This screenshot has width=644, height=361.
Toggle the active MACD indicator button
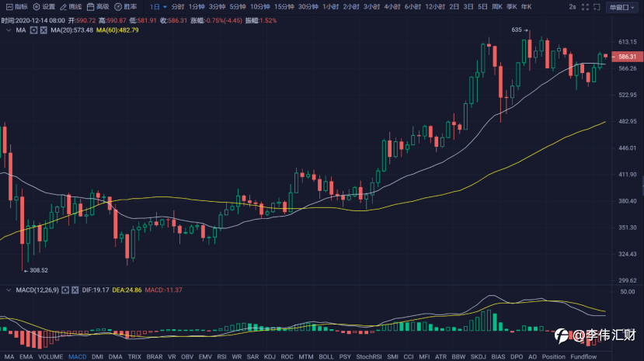77,356
